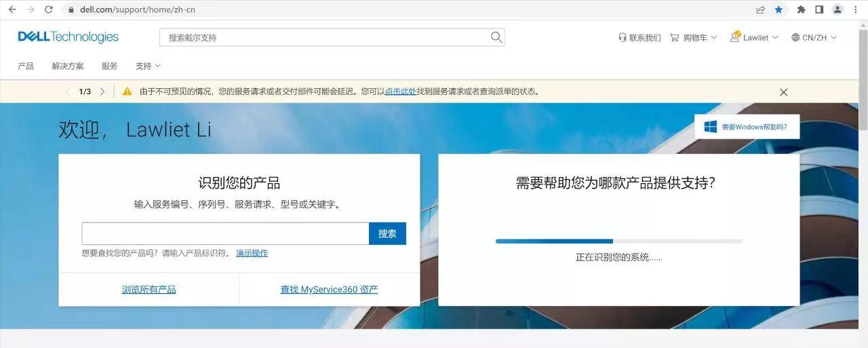Click the padlock site info icon
The image size is (868, 348).
71,10
